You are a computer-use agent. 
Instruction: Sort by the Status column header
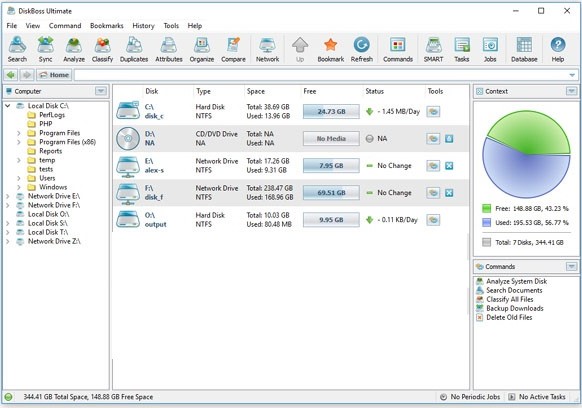[x=375, y=91]
